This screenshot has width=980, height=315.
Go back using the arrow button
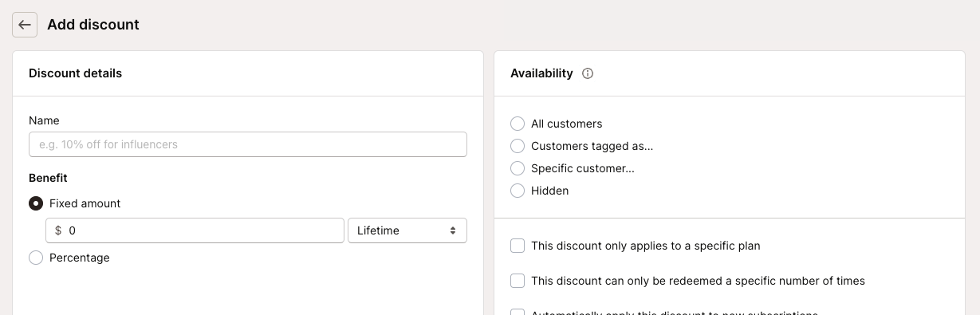[x=25, y=25]
